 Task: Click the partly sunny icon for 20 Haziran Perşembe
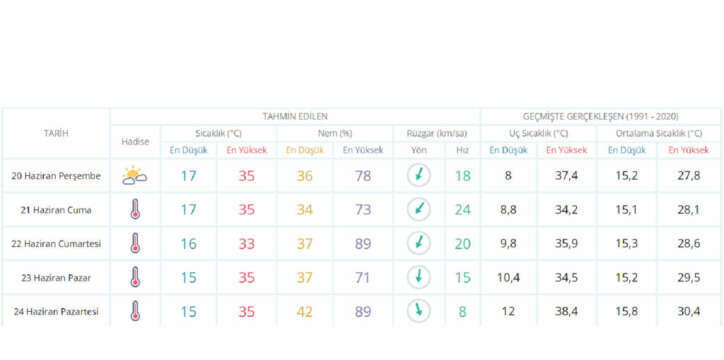click(x=134, y=176)
